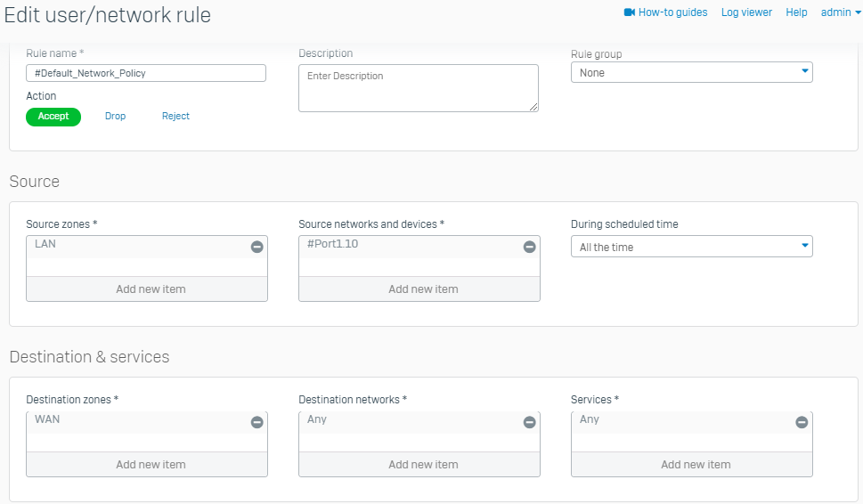
Task: Remove Any from Destination networks
Action: [530, 422]
